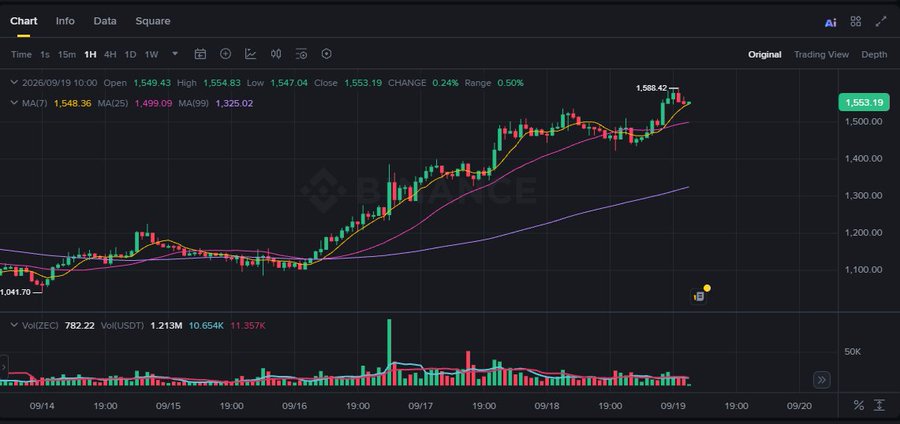The image size is (900, 424).
Task: Switch to the Square tab
Action: click(x=153, y=21)
